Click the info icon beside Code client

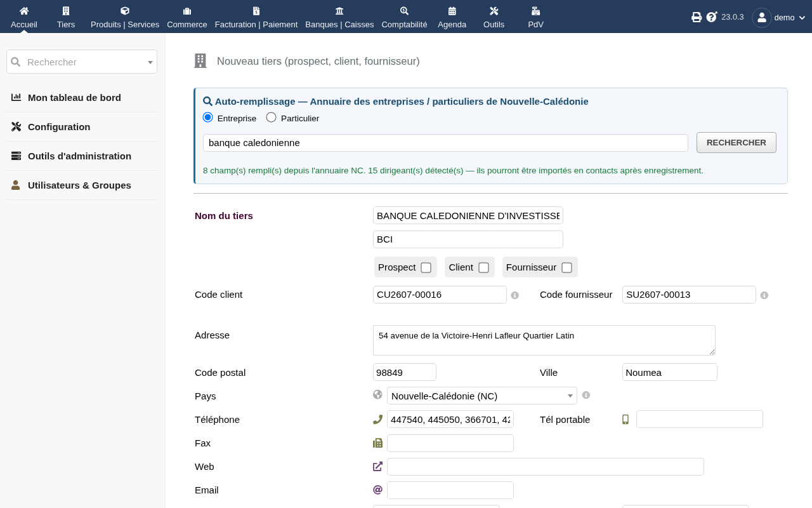[515, 295]
